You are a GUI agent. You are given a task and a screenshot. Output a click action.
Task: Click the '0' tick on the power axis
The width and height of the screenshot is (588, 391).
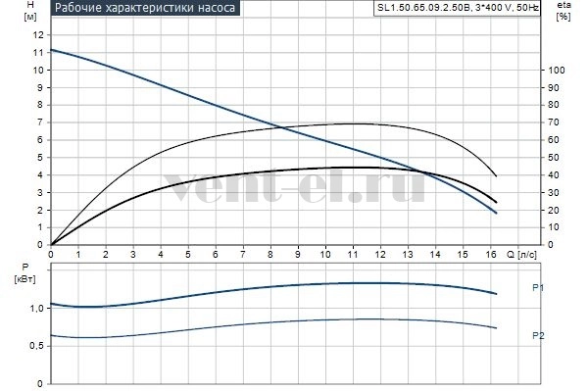pos(40,384)
